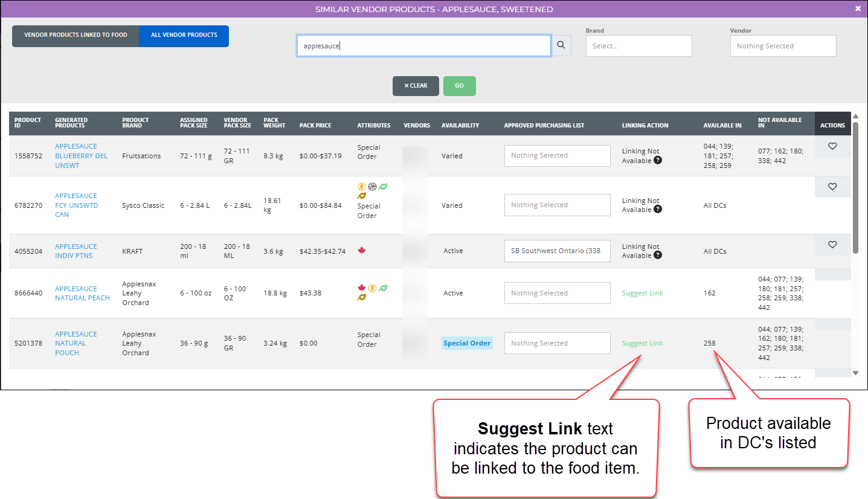The image size is (868, 499).
Task: Open help icon for product 4055204 linking
Action: point(658,256)
